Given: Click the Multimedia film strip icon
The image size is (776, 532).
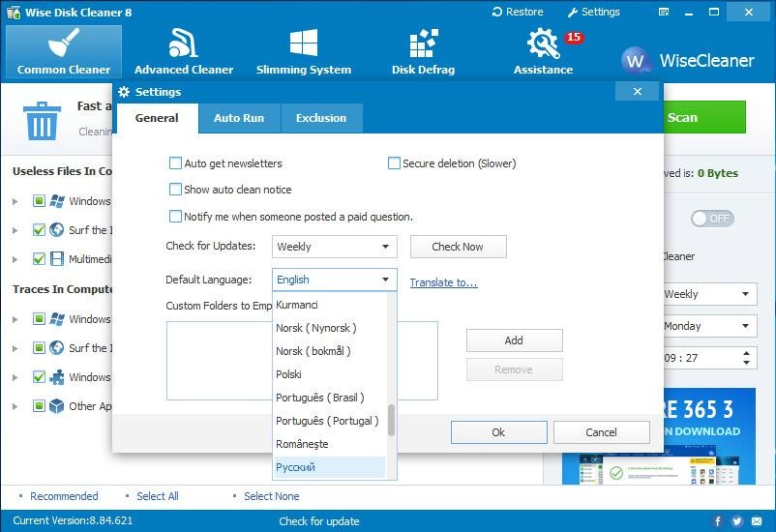Looking at the screenshot, I should coord(57,259).
